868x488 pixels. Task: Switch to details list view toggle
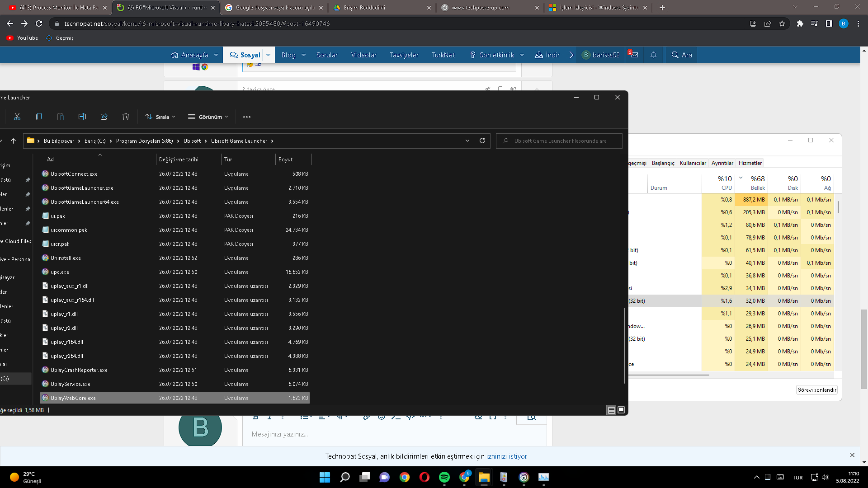pos(611,410)
